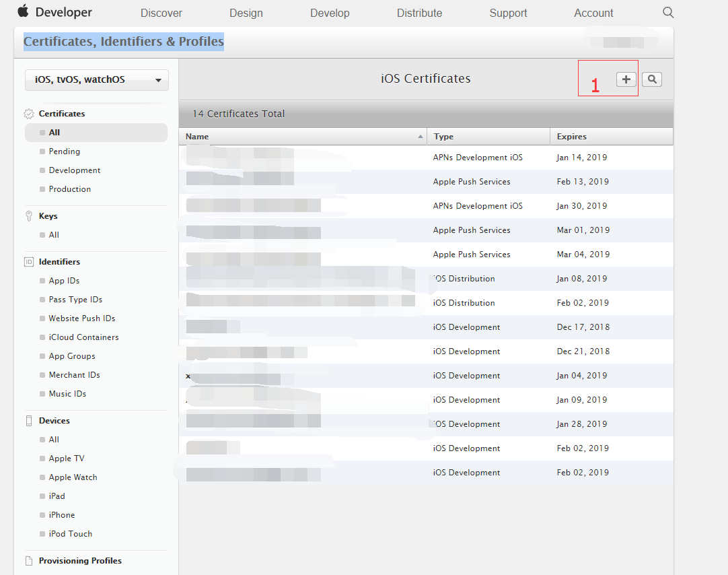The width and height of the screenshot is (728, 575).
Task: Click the Identifiers section ID icon
Action: pos(29,262)
